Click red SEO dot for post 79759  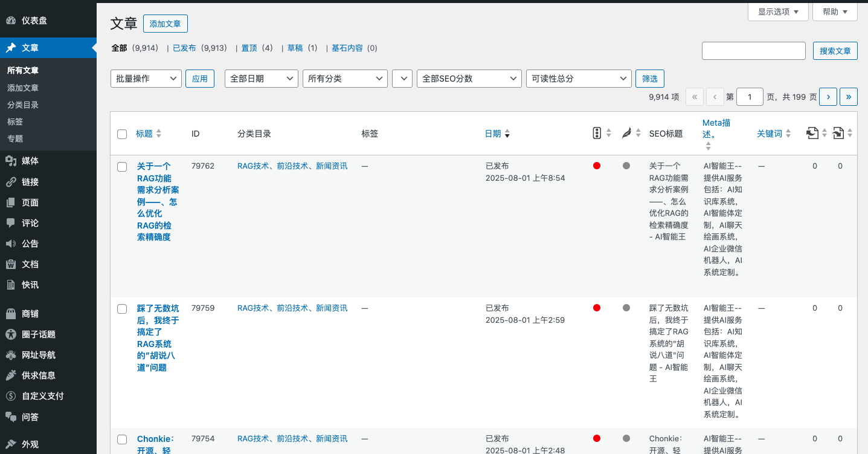click(x=597, y=308)
